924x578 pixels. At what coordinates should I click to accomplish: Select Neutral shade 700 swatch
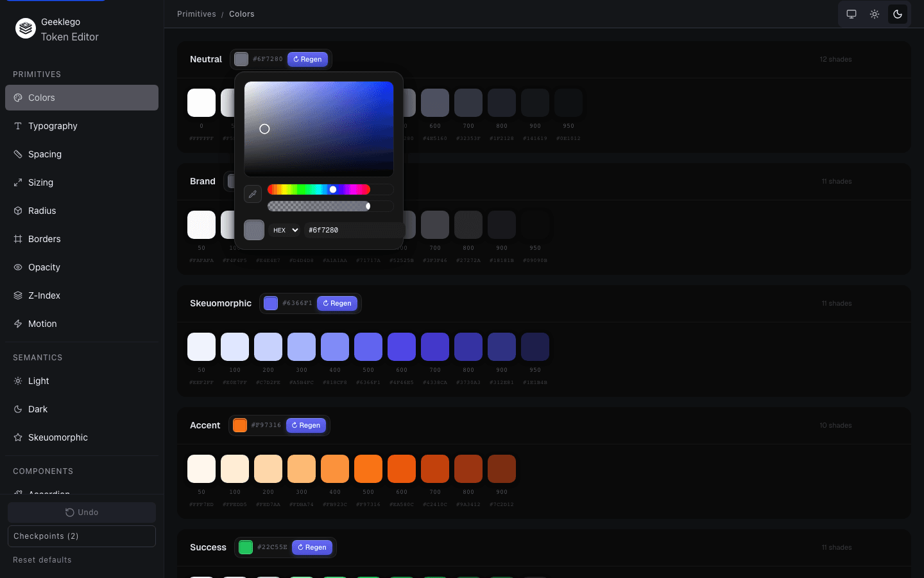point(468,103)
